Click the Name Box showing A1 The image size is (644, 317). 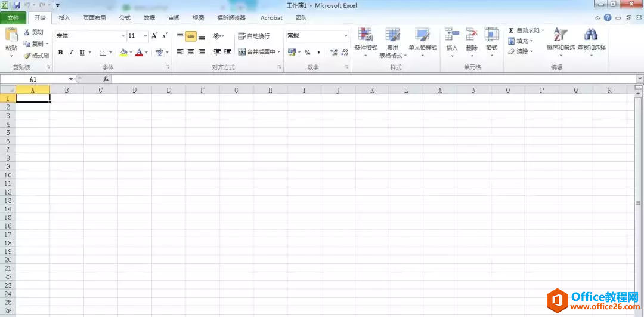pos(33,79)
